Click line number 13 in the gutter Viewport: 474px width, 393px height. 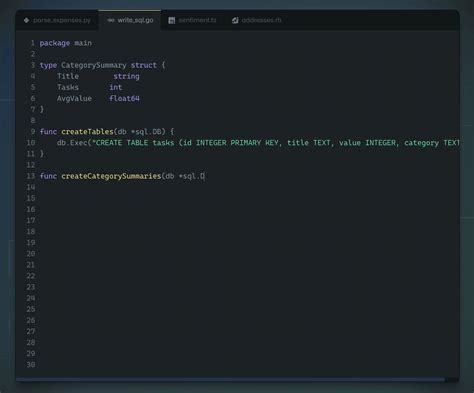click(x=31, y=176)
